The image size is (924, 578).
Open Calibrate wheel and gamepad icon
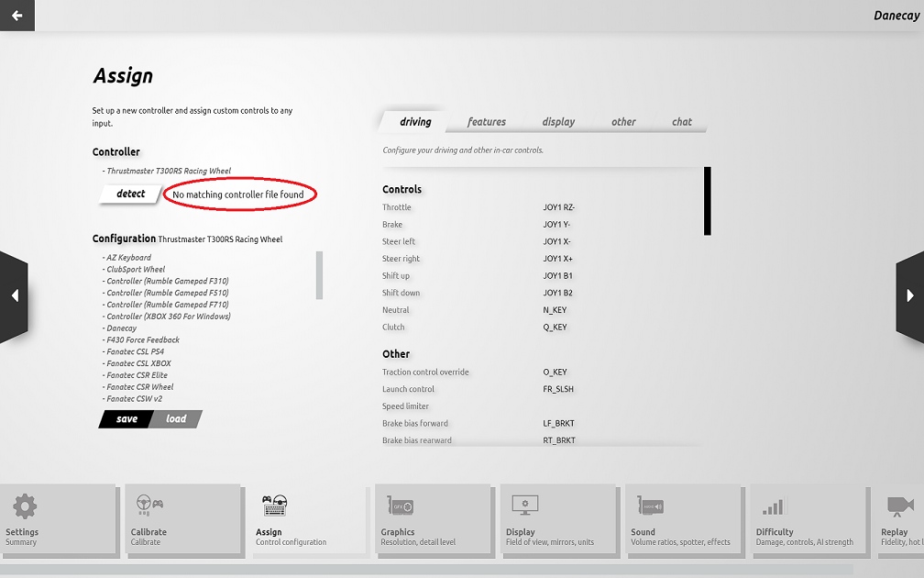tap(149, 505)
